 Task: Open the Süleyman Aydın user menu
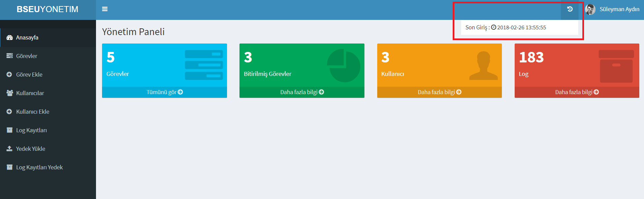tap(619, 9)
